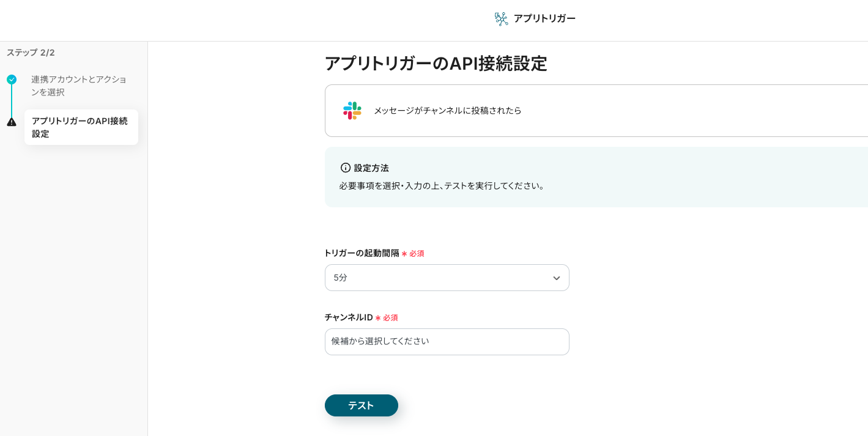Viewport: 868px width, 436px height.
Task: Focus the チャンネルID input field
Action: click(447, 342)
